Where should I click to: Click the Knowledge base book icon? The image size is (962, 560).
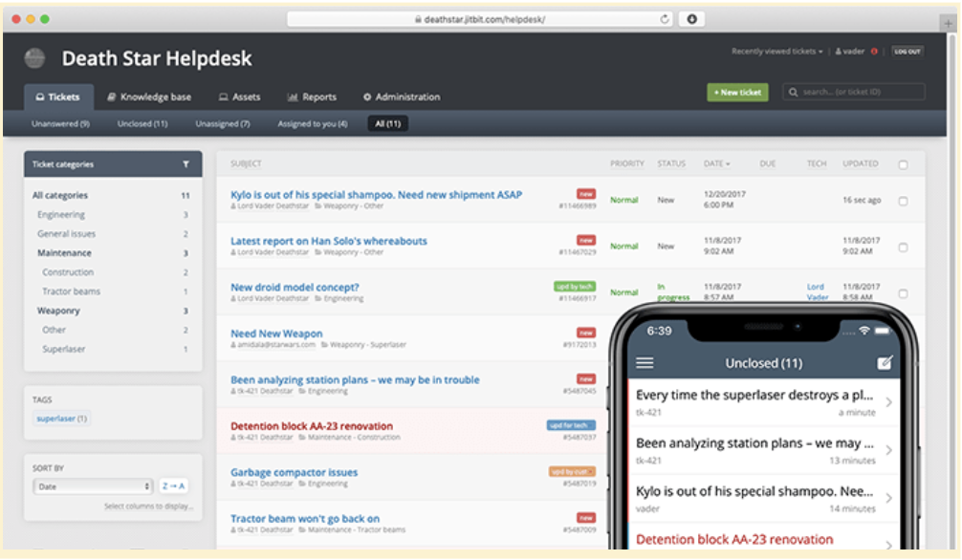click(x=111, y=96)
